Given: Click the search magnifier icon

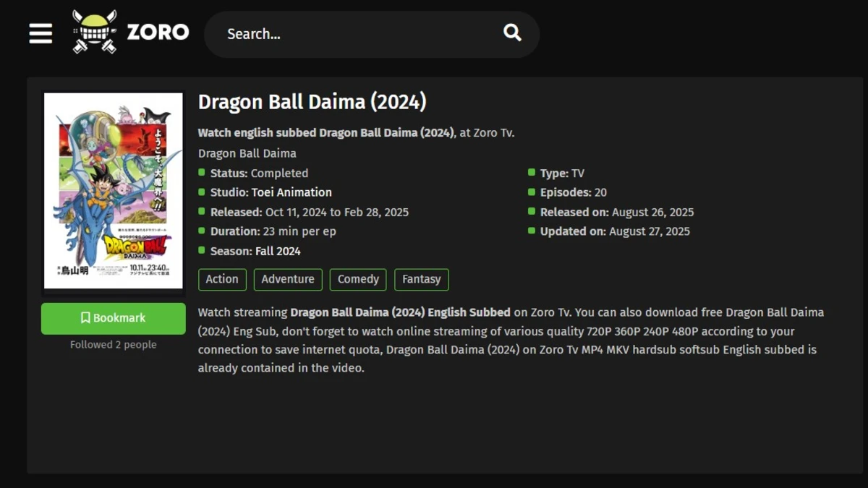Looking at the screenshot, I should coord(512,33).
